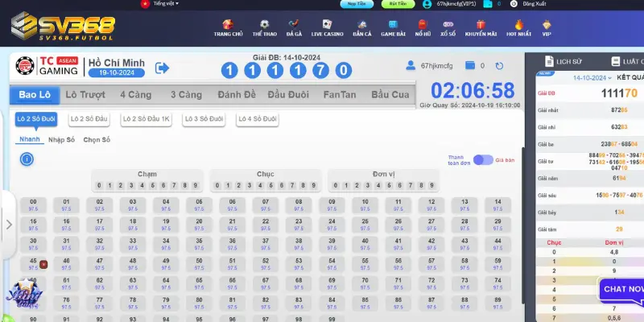Open the Lịch Sử history document icon

click(550, 61)
